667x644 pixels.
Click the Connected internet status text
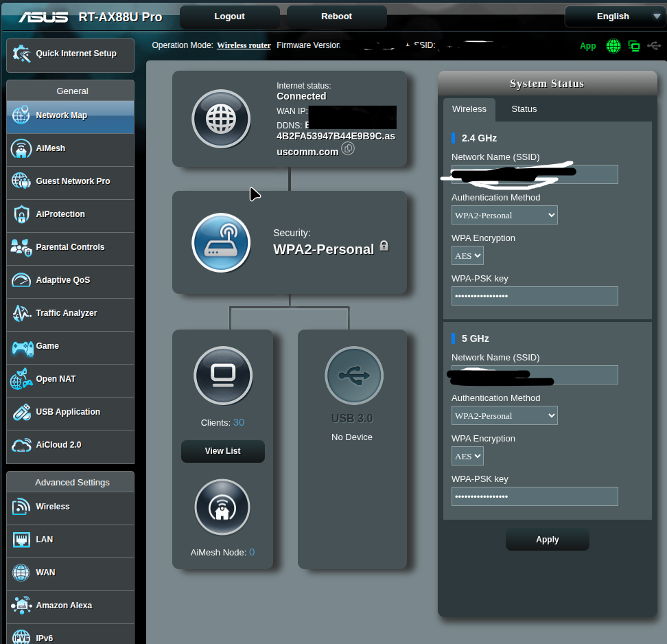point(301,97)
